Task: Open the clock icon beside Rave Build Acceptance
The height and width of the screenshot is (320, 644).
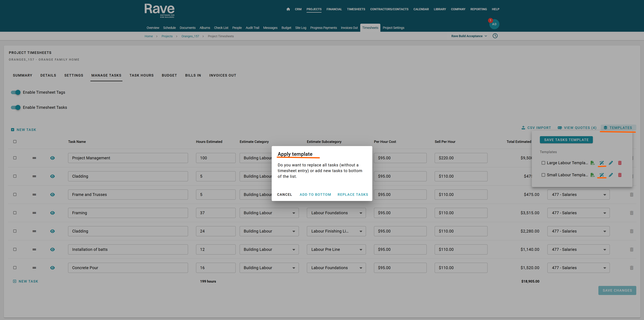Action: (495, 36)
